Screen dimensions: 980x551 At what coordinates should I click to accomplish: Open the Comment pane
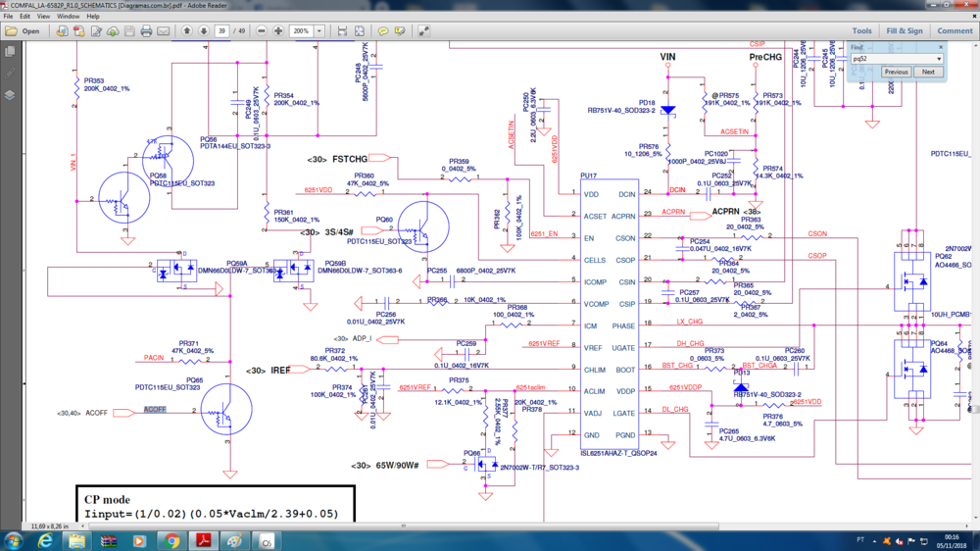[955, 30]
